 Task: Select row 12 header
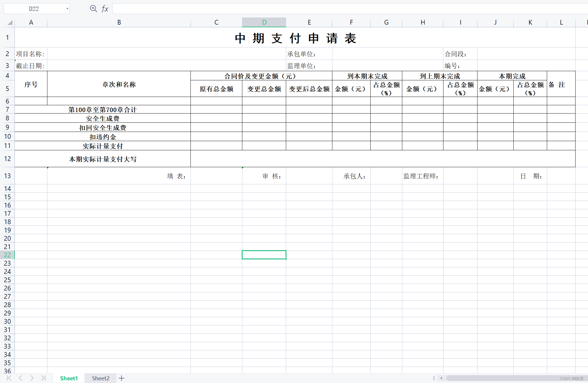(x=7, y=159)
